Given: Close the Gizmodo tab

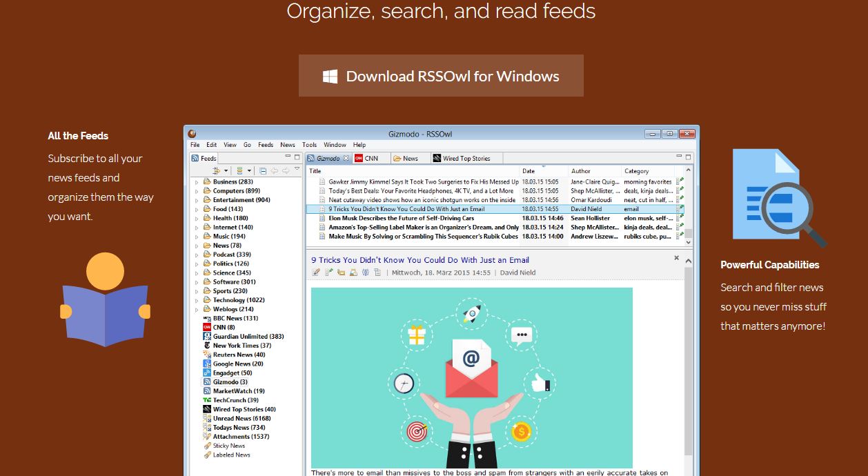Looking at the screenshot, I should click(346, 158).
